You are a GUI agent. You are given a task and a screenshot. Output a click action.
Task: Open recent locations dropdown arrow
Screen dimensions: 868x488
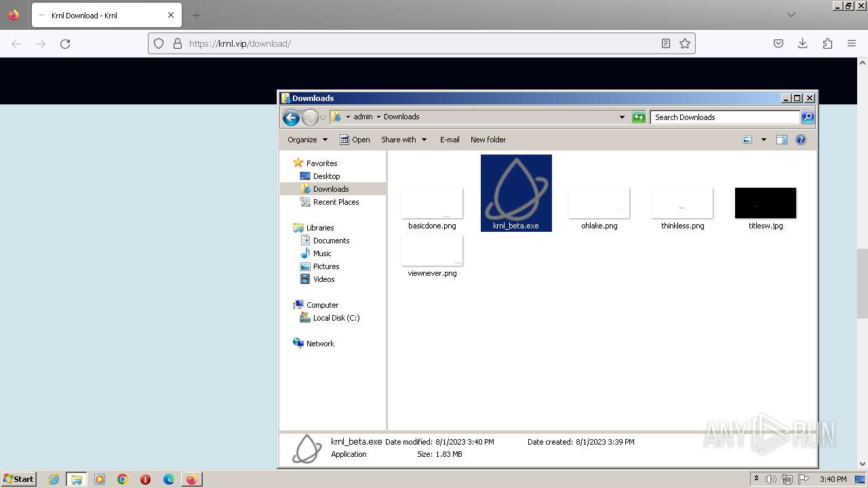point(323,117)
